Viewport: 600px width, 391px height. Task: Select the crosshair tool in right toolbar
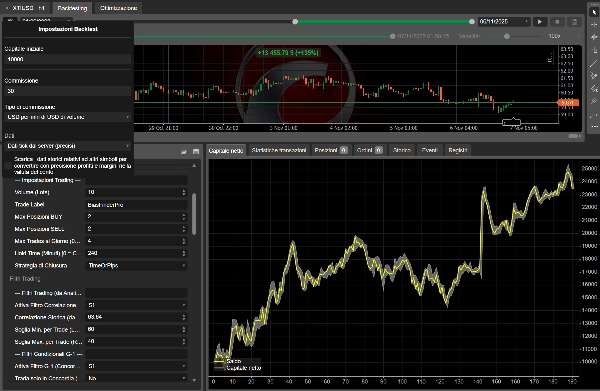(x=594, y=24)
